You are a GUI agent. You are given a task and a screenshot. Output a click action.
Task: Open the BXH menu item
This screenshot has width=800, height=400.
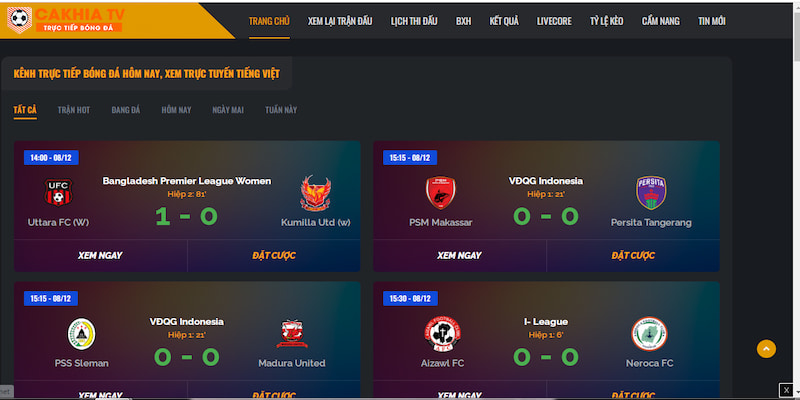coord(463,21)
